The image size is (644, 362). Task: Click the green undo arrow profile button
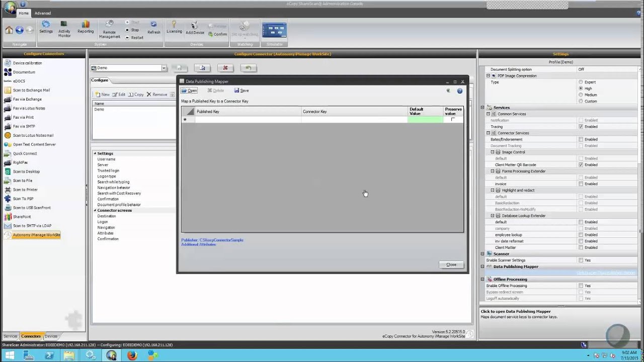coord(248,68)
